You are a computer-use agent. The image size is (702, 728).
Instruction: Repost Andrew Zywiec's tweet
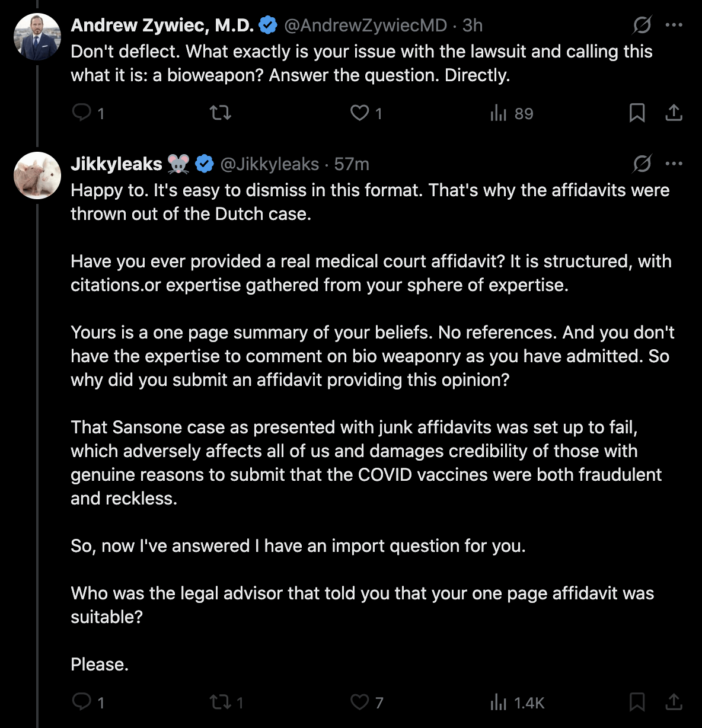pos(221,113)
